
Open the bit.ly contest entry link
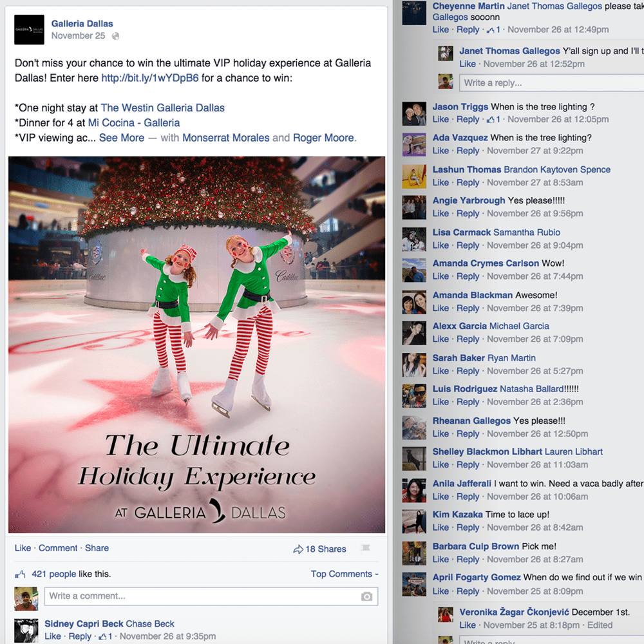point(150,78)
